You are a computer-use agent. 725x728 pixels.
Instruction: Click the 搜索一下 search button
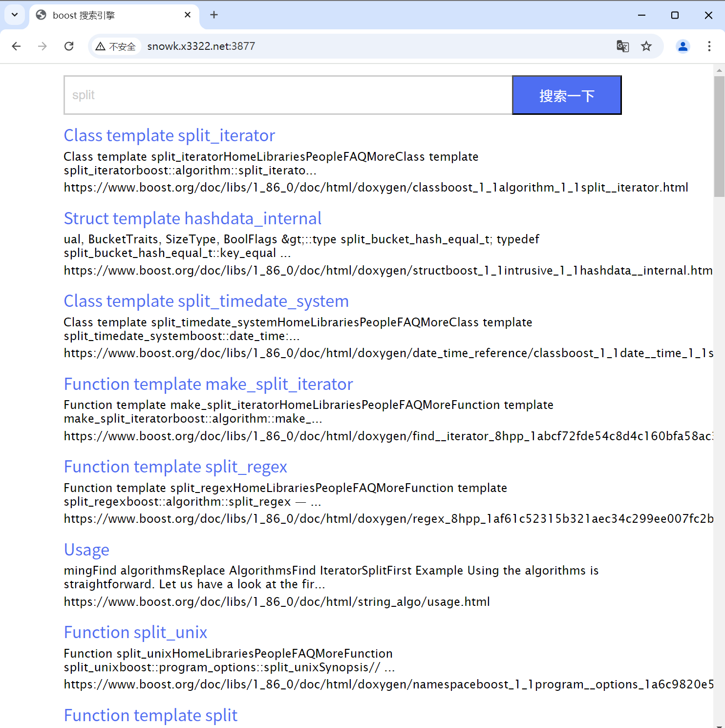coord(567,95)
